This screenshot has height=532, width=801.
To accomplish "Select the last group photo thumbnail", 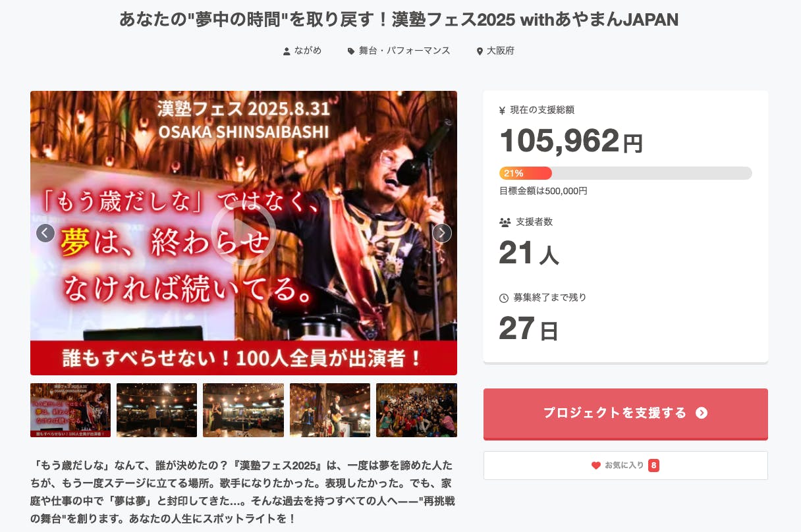I will 416,410.
